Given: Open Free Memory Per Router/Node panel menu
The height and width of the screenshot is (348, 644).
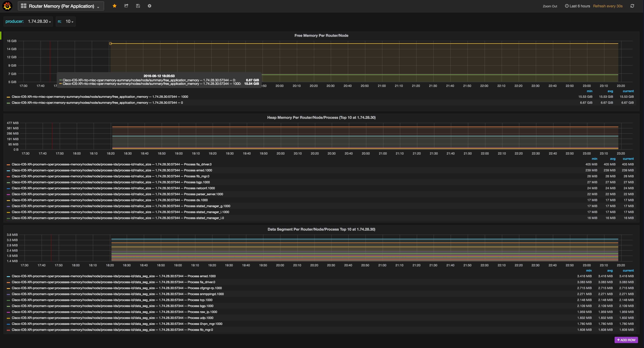Looking at the screenshot, I should pyautogui.click(x=321, y=36).
